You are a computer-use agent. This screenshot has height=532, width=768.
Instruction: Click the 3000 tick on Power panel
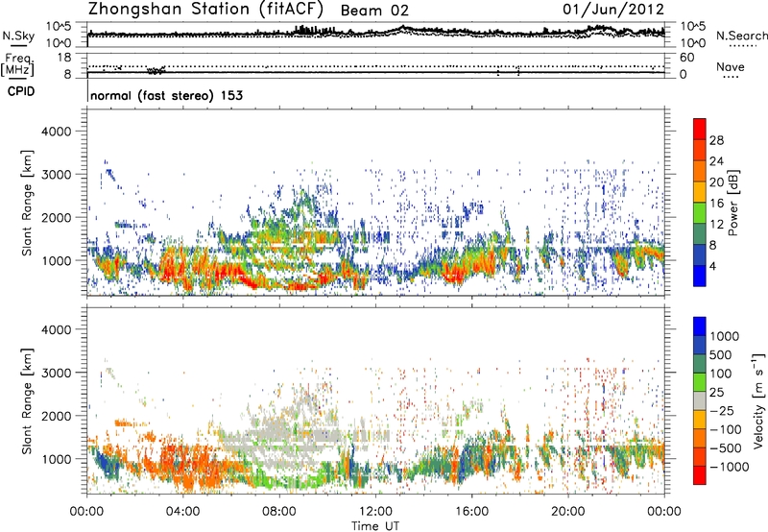pos(56,175)
